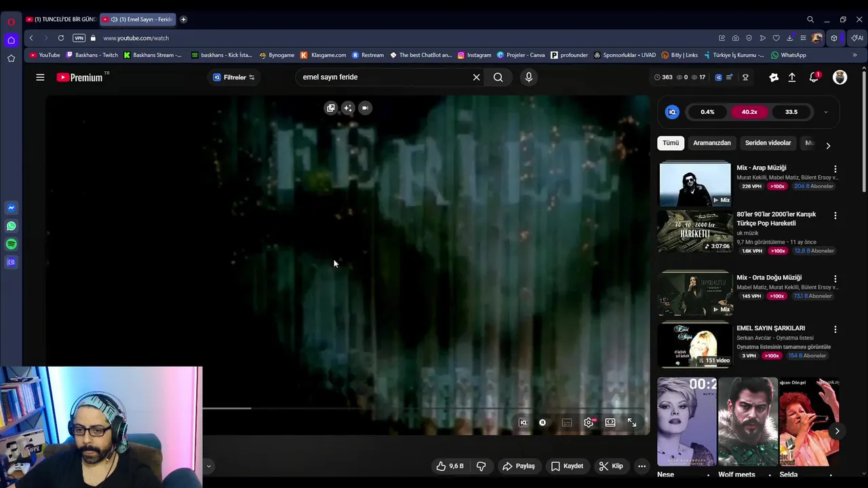Toggle the Opera VPN badge
The image size is (868, 488).
tap(79, 38)
